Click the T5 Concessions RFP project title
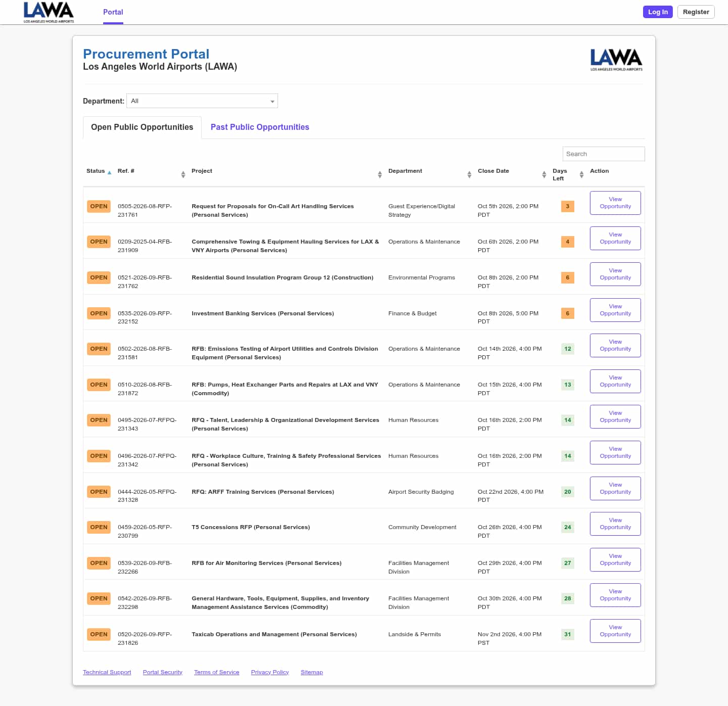 pyautogui.click(x=251, y=527)
